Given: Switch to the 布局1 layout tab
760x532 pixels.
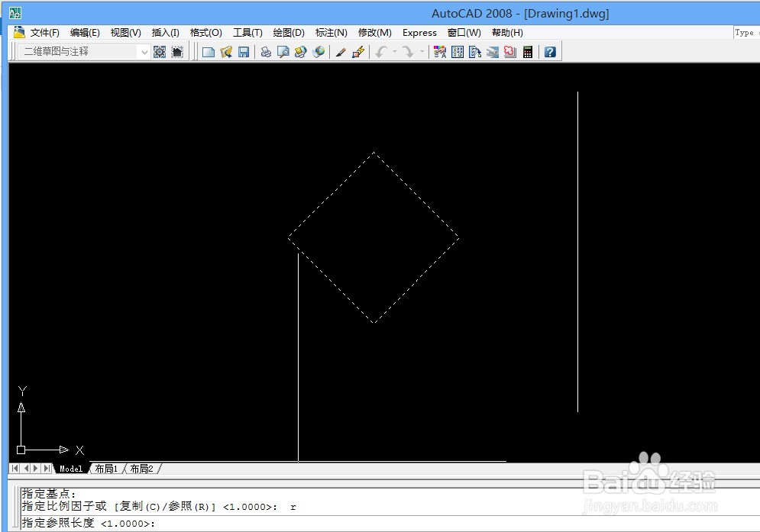Looking at the screenshot, I should [106, 469].
